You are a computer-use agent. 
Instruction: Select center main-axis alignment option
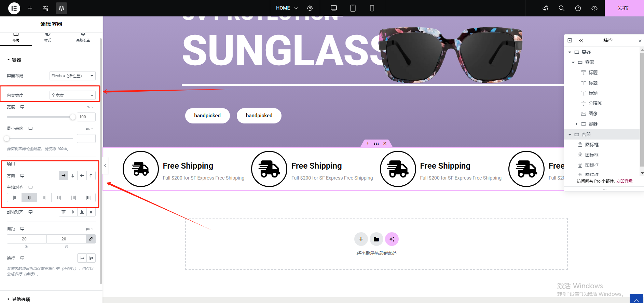coord(29,197)
